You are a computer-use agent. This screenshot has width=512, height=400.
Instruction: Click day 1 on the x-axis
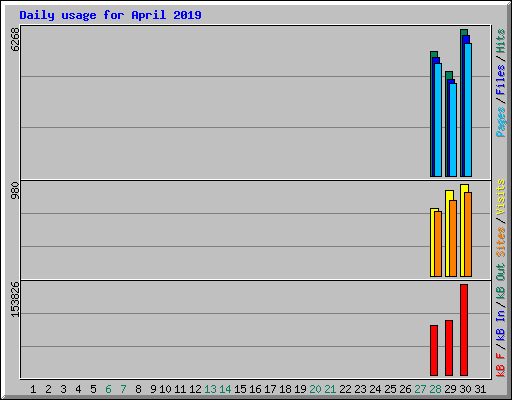[x=33, y=389]
